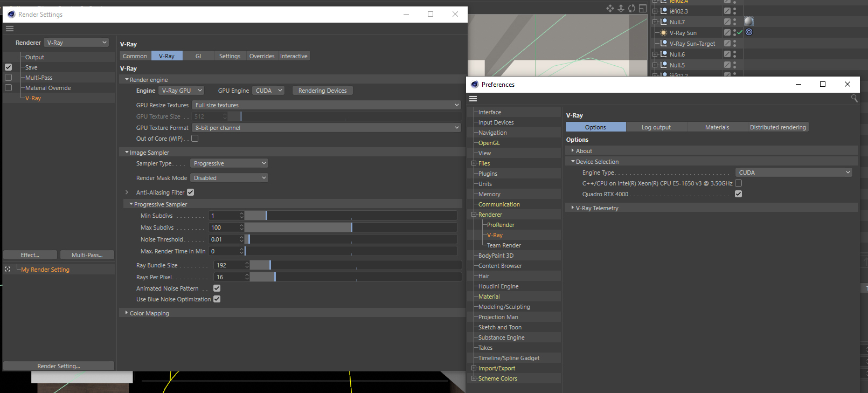Click the viewport rotate camera icon
Viewport: 868px width, 393px height.
[631, 8]
